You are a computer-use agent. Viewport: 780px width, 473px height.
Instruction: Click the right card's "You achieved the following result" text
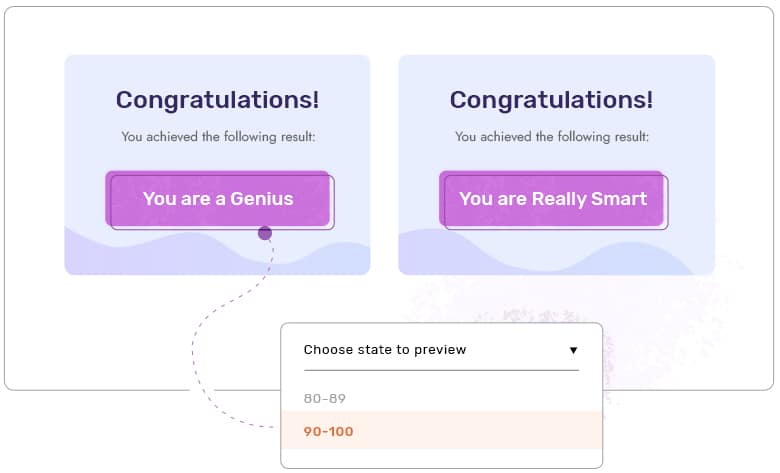click(x=551, y=136)
